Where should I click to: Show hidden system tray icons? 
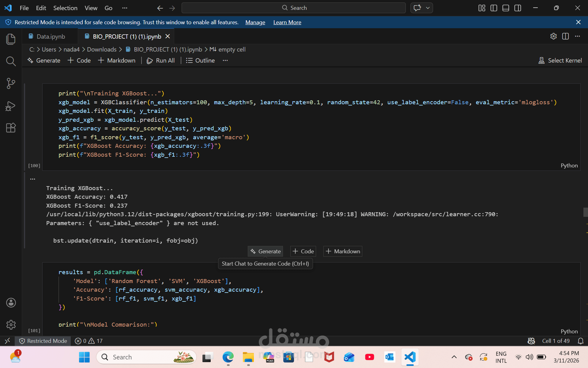pos(454,357)
